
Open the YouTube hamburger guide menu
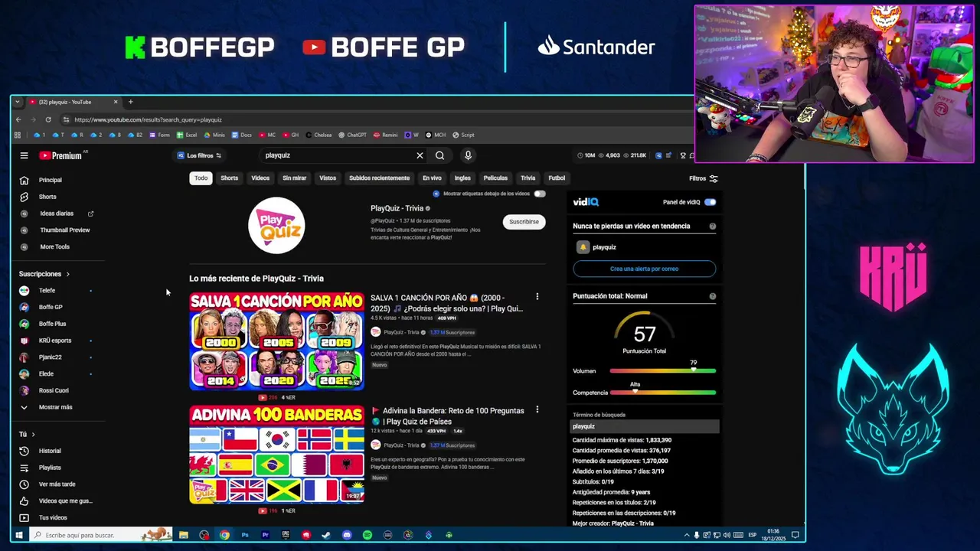pyautogui.click(x=24, y=155)
